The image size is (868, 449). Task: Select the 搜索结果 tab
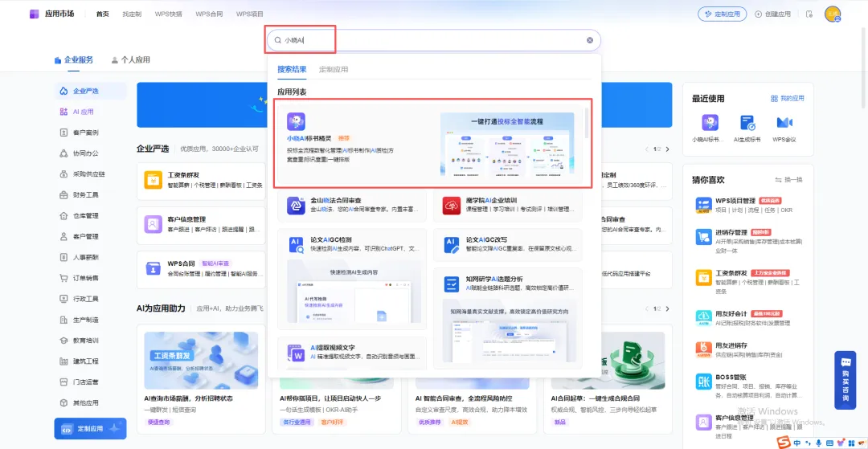coord(292,70)
